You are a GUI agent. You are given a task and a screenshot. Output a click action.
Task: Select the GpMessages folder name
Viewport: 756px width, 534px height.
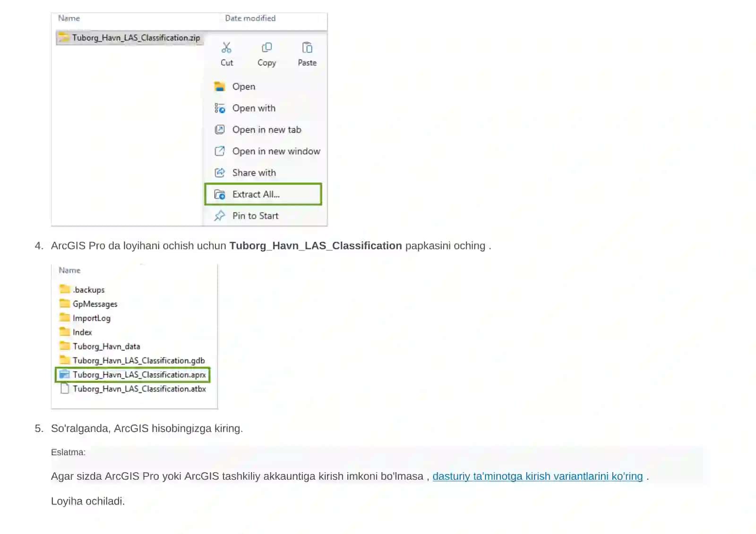[x=95, y=304]
